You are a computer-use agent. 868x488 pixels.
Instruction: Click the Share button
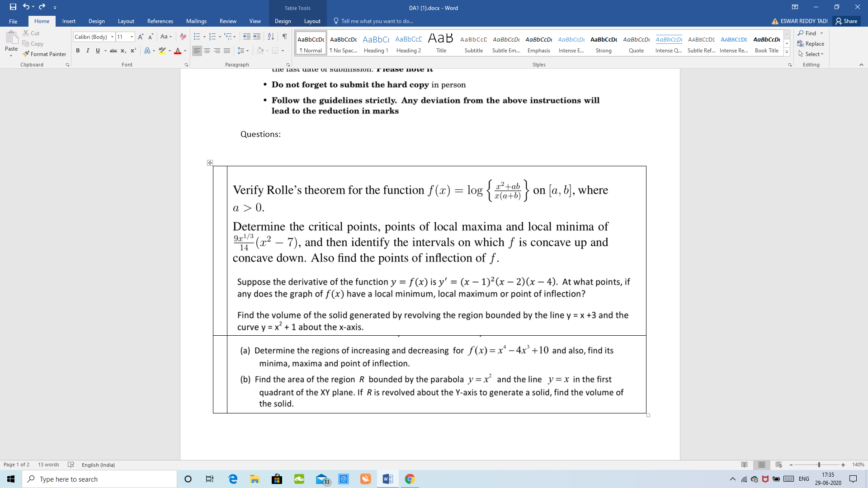846,21
